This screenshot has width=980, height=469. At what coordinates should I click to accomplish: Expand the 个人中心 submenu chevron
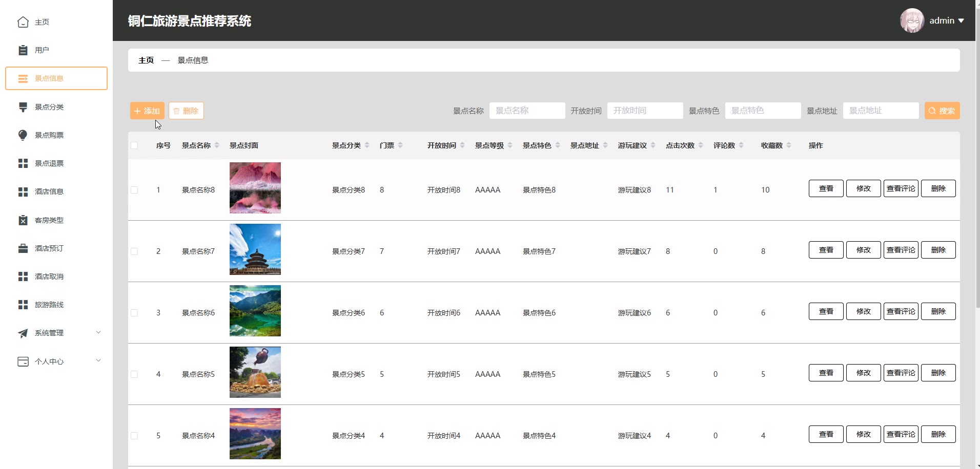(98, 361)
